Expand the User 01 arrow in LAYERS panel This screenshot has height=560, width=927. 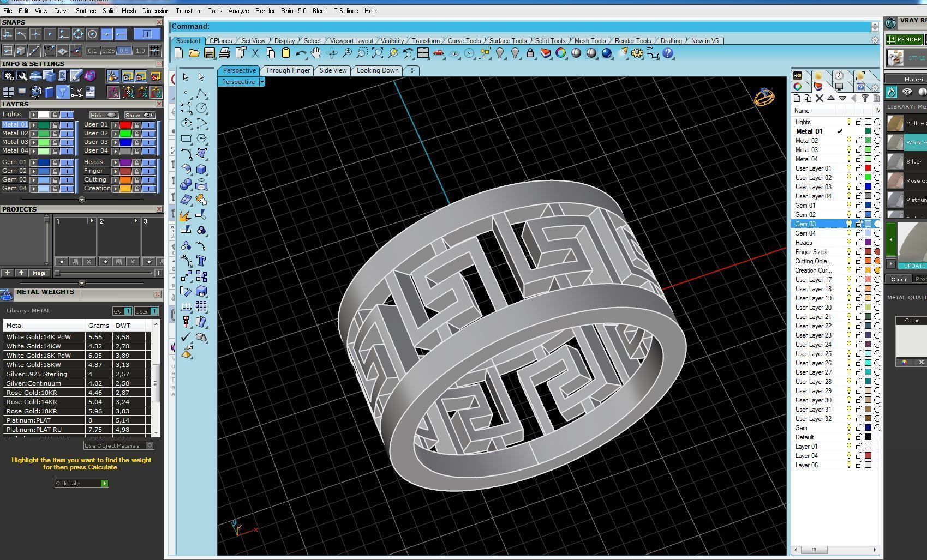(116, 124)
